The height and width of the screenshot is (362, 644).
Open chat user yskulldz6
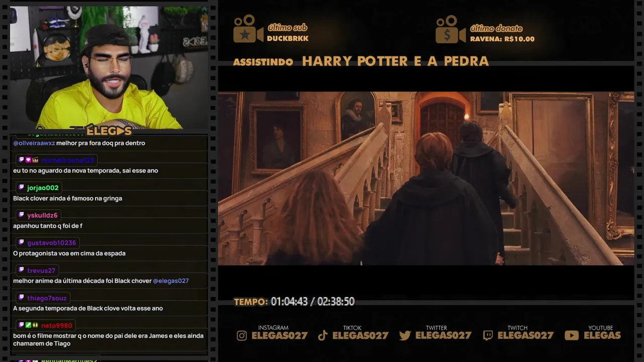(x=42, y=216)
